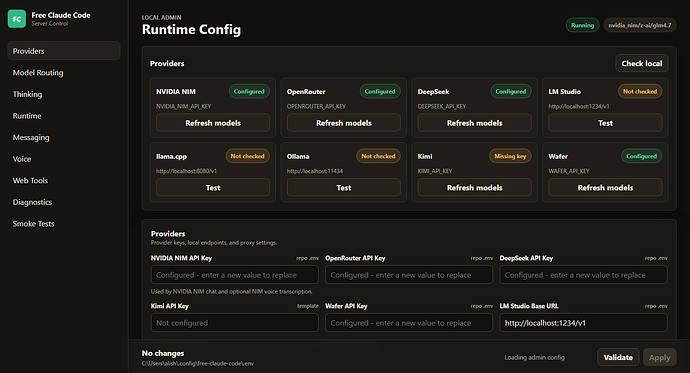This screenshot has width=690, height=373.
Task: Focus the OpenRouter API Key field
Action: tap(409, 275)
